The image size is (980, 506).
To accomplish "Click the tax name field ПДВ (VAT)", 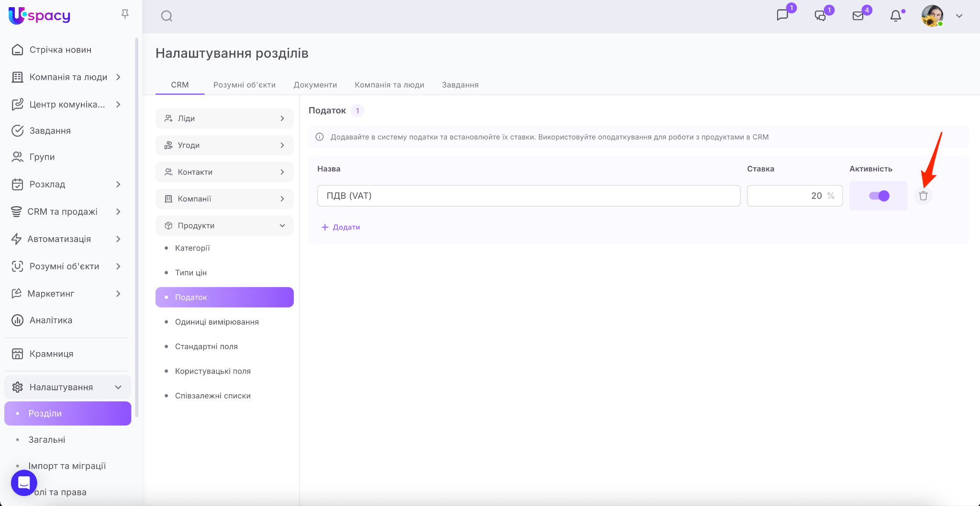I will pos(528,196).
